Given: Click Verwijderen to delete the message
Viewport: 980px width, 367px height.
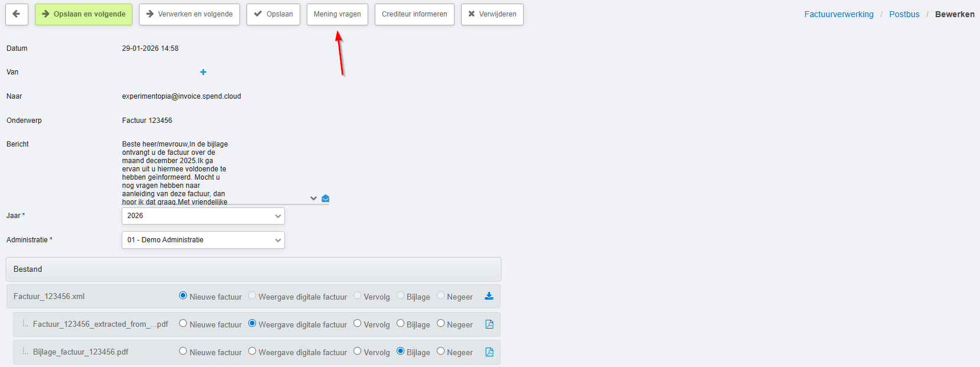Looking at the screenshot, I should 492,14.
